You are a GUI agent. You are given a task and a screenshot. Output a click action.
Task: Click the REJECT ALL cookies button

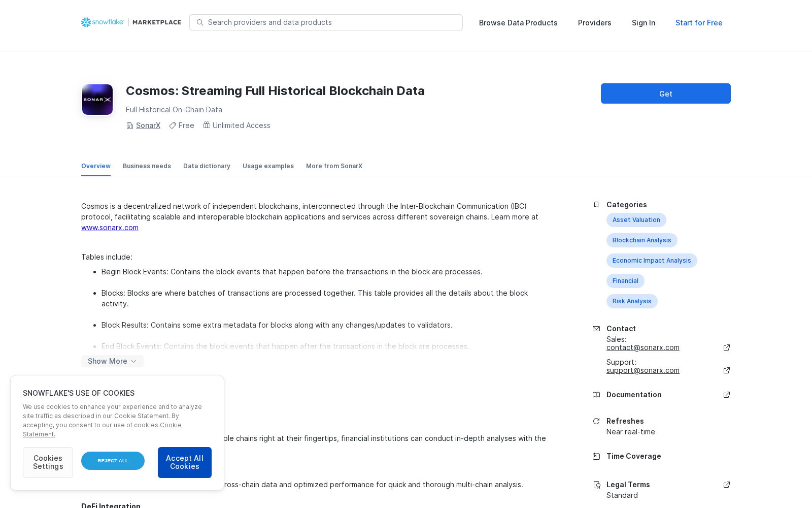[x=113, y=461]
